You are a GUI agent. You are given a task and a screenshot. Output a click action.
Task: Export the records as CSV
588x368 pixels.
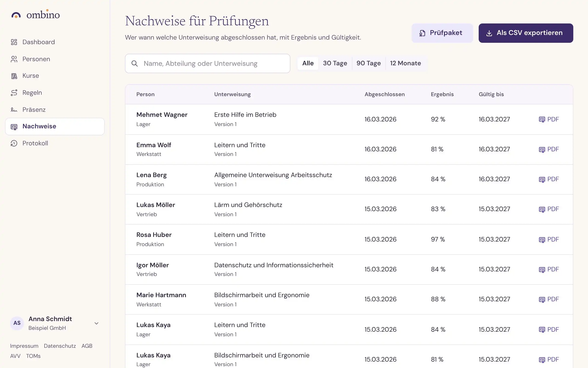tap(526, 33)
